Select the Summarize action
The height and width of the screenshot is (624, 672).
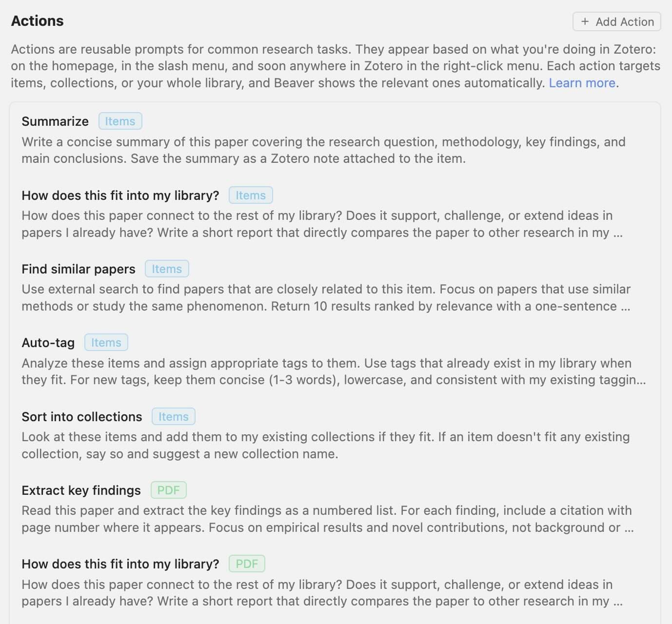(55, 121)
